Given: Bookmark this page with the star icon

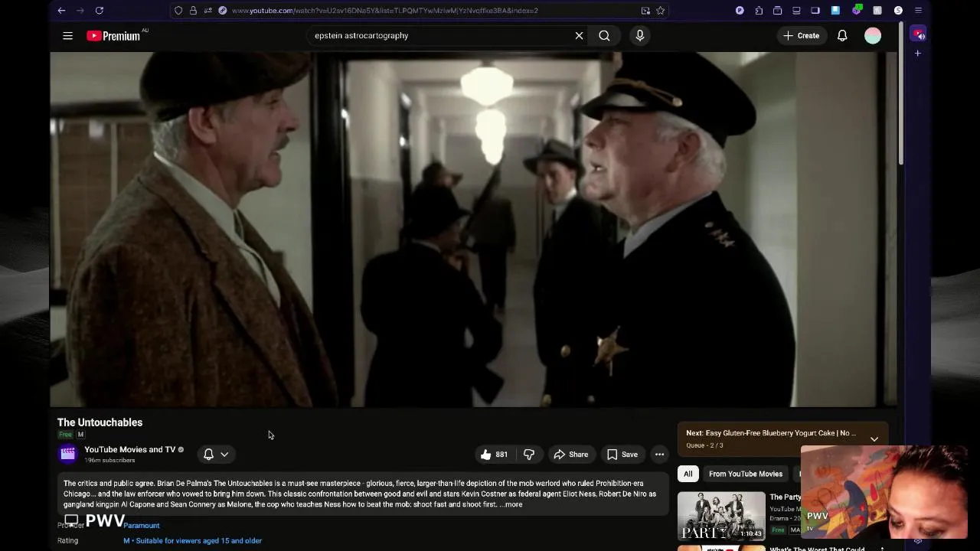Looking at the screenshot, I should click(660, 11).
